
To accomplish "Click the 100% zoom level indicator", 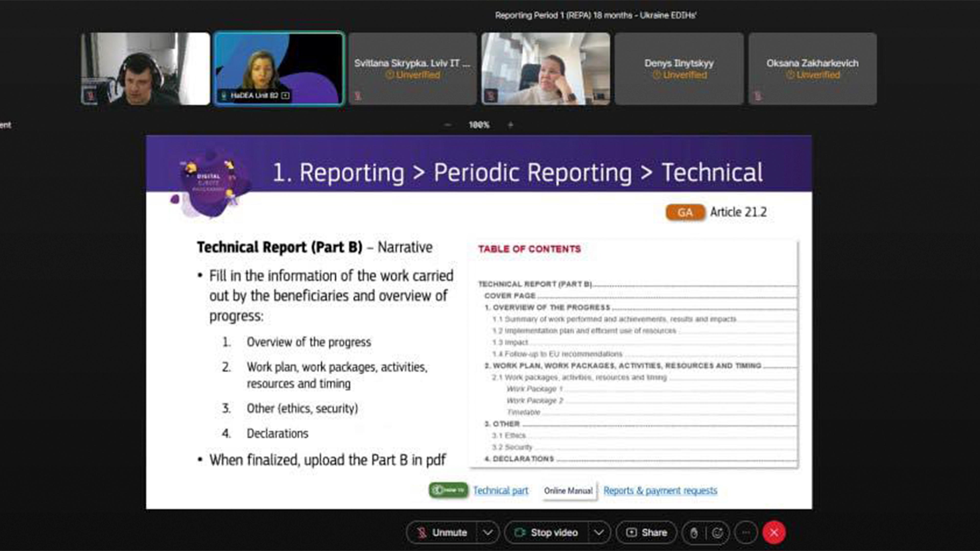I will pos(479,125).
